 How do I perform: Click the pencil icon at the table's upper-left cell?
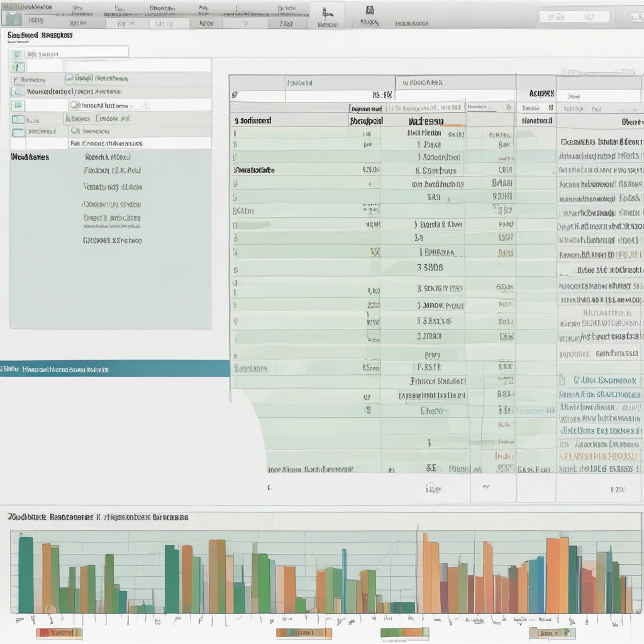click(234, 95)
